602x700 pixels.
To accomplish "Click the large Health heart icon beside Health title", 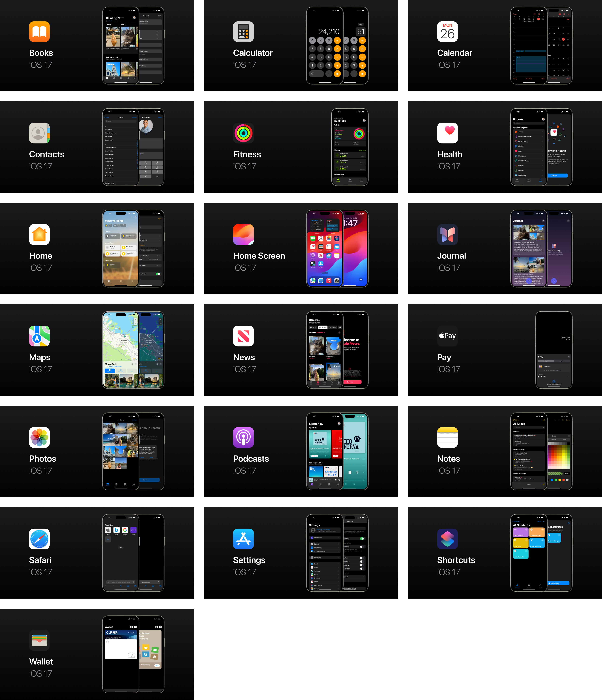I will [447, 133].
